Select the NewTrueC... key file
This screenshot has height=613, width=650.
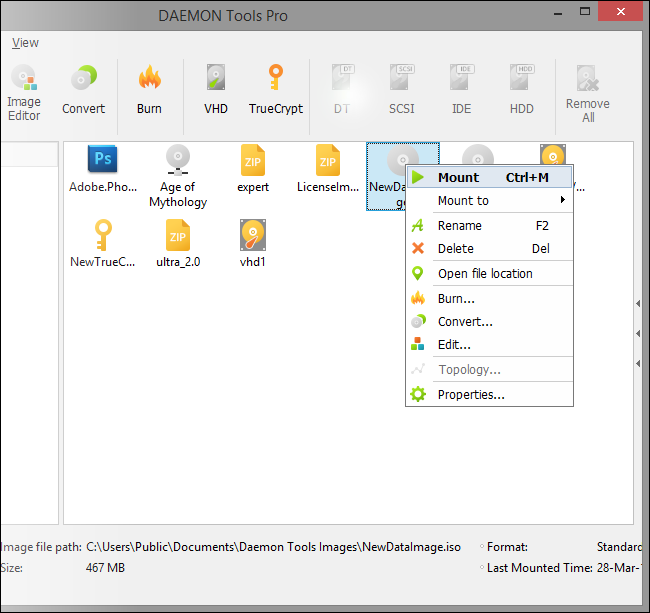pos(103,244)
